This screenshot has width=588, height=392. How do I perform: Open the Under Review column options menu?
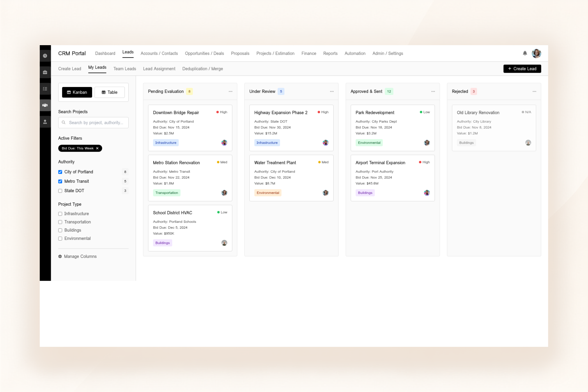point(332,91)
